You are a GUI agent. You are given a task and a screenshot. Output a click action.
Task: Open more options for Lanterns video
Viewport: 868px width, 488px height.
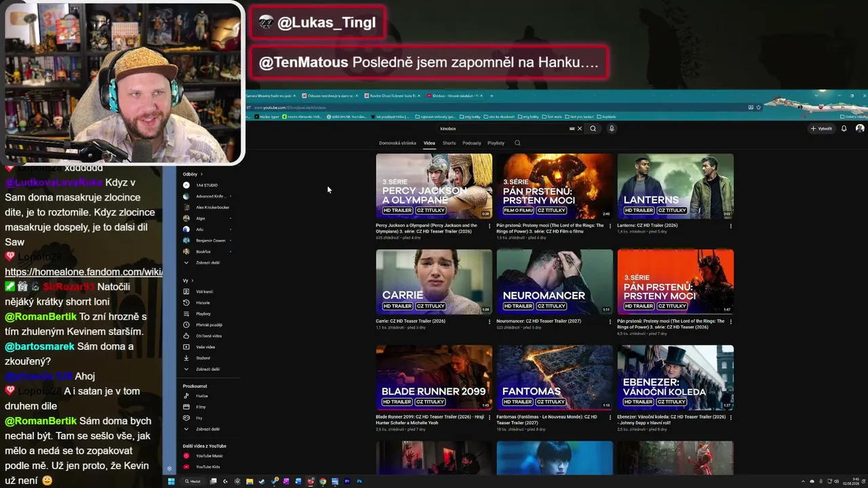(730, 226)
